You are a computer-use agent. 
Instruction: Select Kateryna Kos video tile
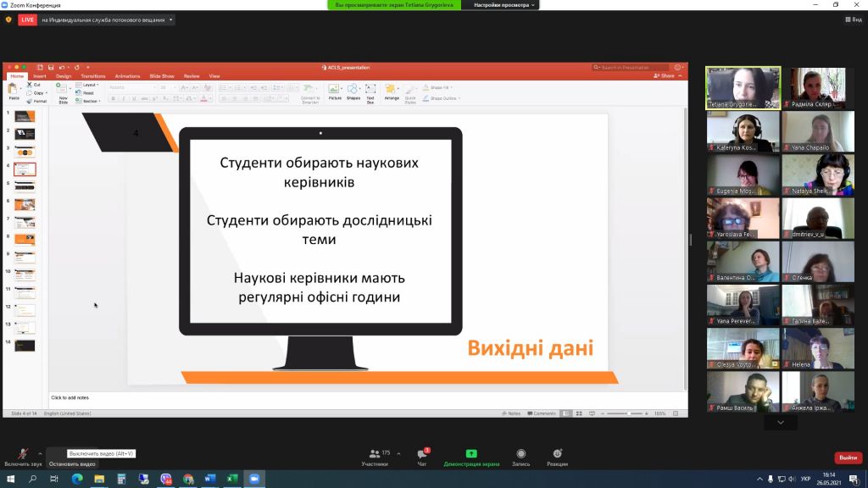tap(743, 131)
